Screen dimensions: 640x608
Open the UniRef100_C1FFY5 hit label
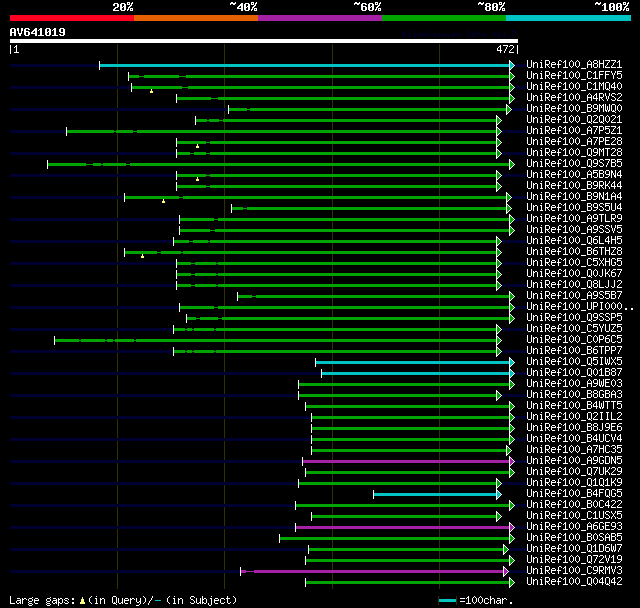coord(574,75)
